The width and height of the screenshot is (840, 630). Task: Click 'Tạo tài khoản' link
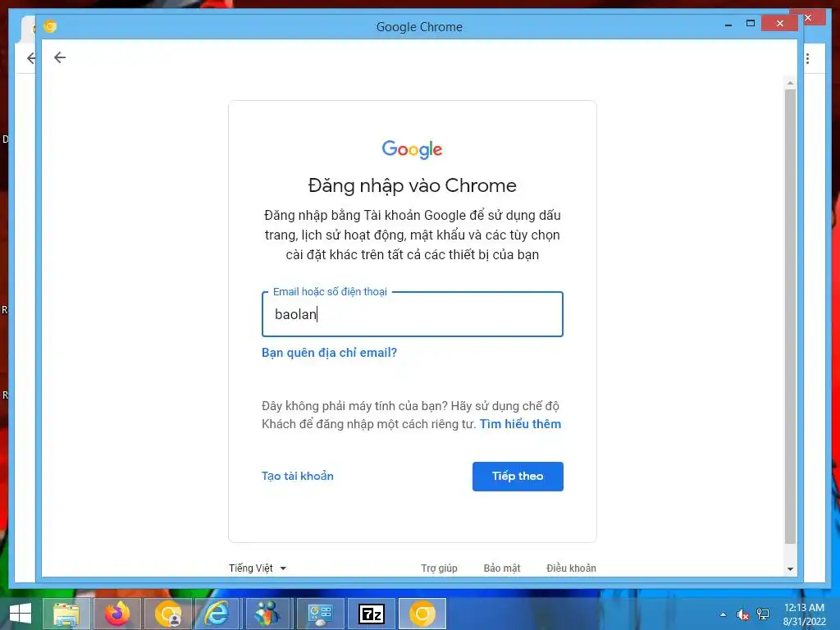[297, 477]
